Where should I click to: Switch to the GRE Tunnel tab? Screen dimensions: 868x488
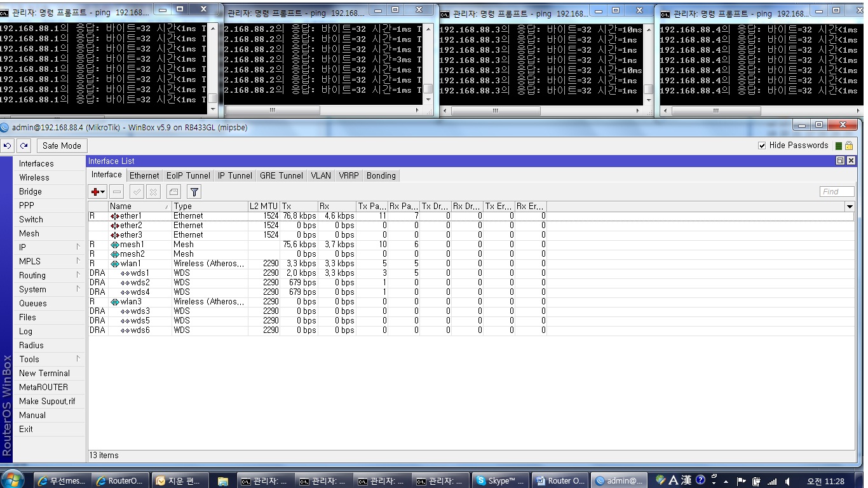tap(281, 175)
